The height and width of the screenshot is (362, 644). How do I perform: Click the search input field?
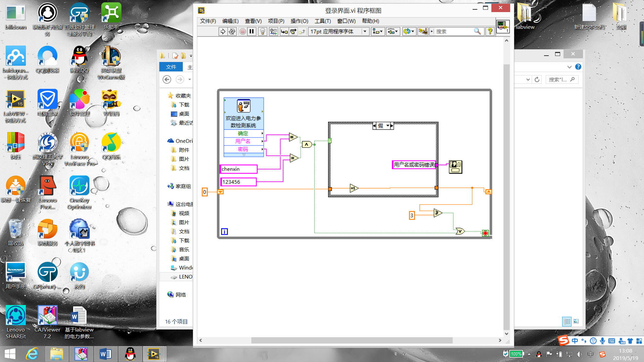(453, 32)
